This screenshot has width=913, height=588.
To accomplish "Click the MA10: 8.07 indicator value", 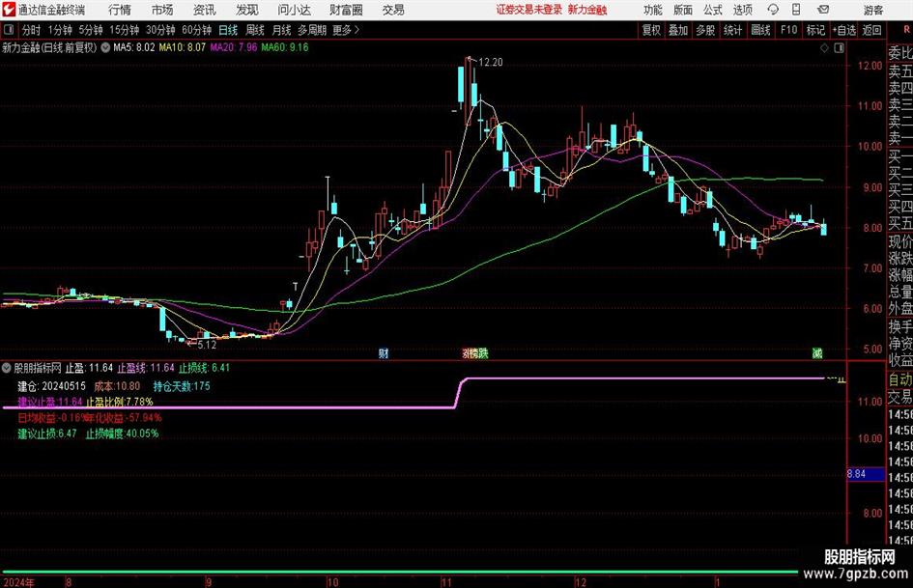I will (183, 47).
